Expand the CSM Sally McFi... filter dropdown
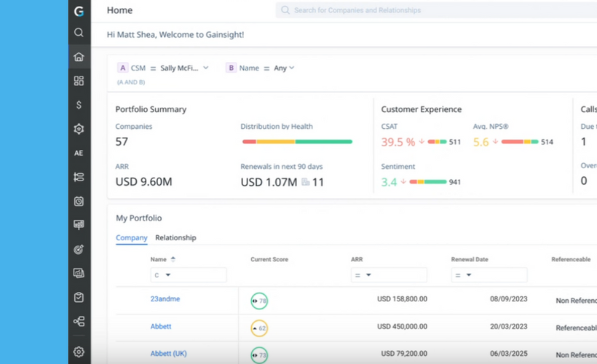 (x=206, y=68)
